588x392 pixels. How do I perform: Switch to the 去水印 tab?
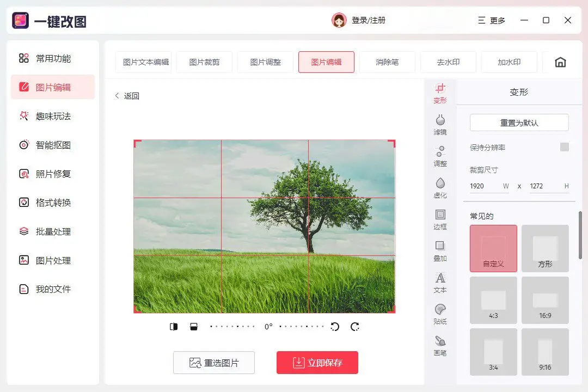point(448,62)
